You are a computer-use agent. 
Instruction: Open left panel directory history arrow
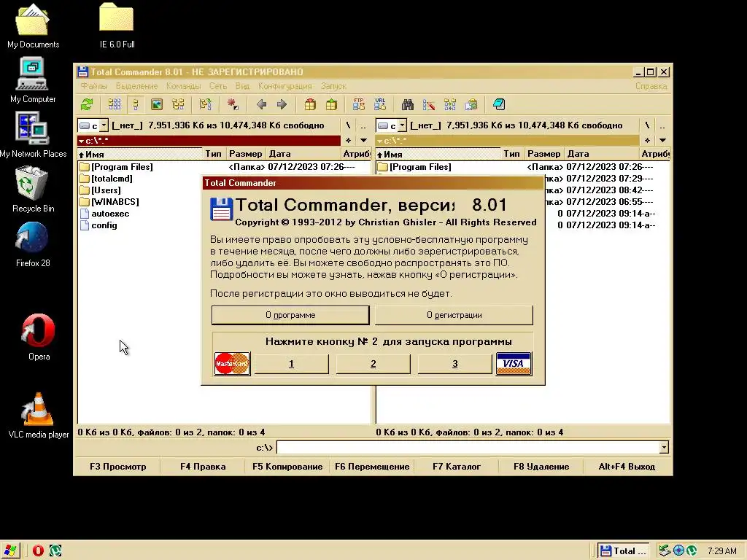point(363,141)
